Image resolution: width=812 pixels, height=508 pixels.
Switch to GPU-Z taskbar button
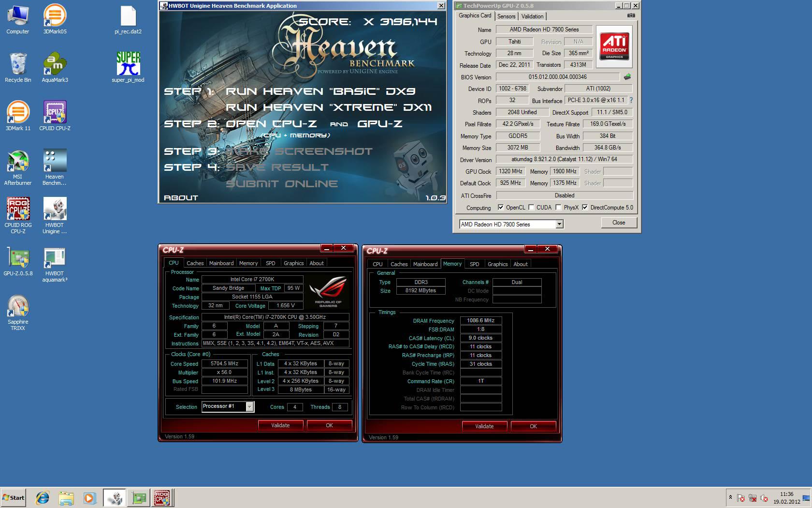pyautogui.click(x=139, y=497)
